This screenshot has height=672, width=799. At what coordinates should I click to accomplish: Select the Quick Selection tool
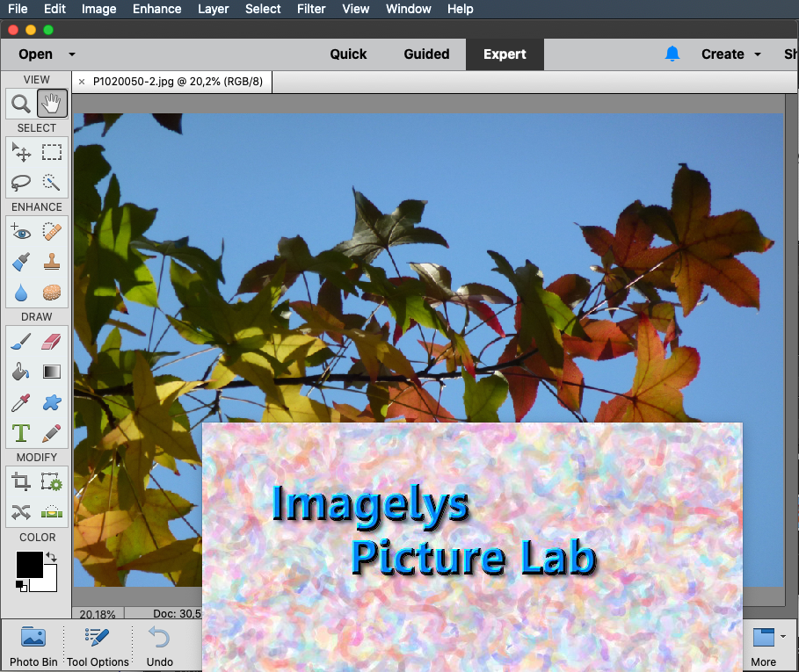[52, 182]
